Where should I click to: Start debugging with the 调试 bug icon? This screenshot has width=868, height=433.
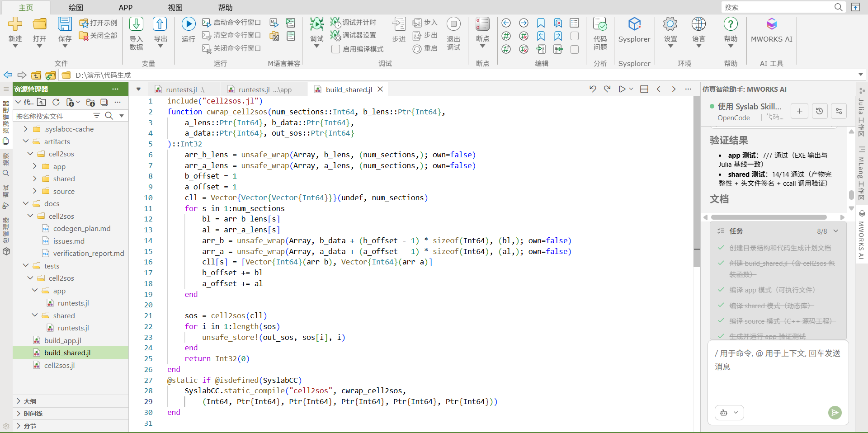(316, 24)
